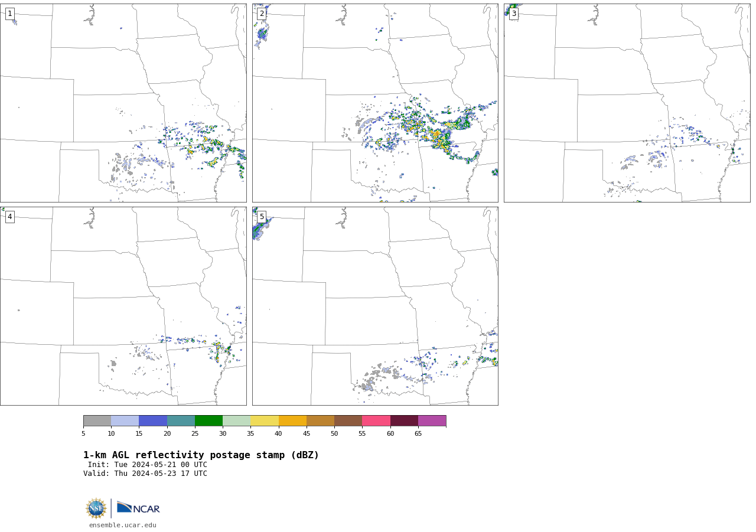Open ensemble member 1 reflectivity map
Screen dimensions: 756x532
coord(123,103)
